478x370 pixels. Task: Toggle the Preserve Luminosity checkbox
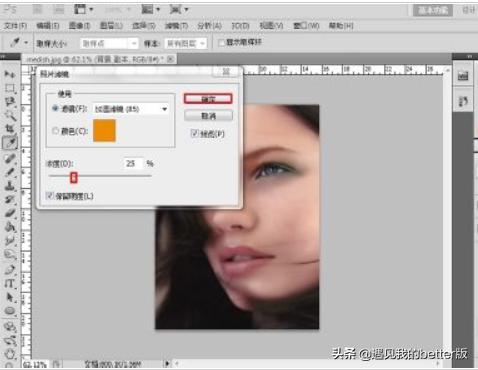coord(50,196)
